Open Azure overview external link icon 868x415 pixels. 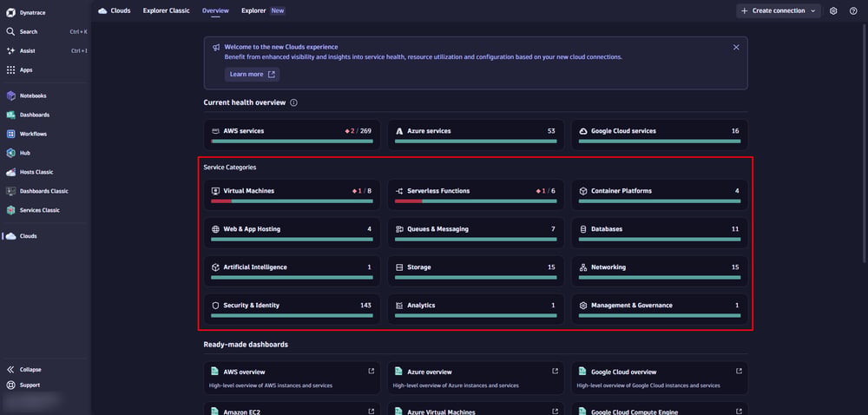[x=555, y=372]
